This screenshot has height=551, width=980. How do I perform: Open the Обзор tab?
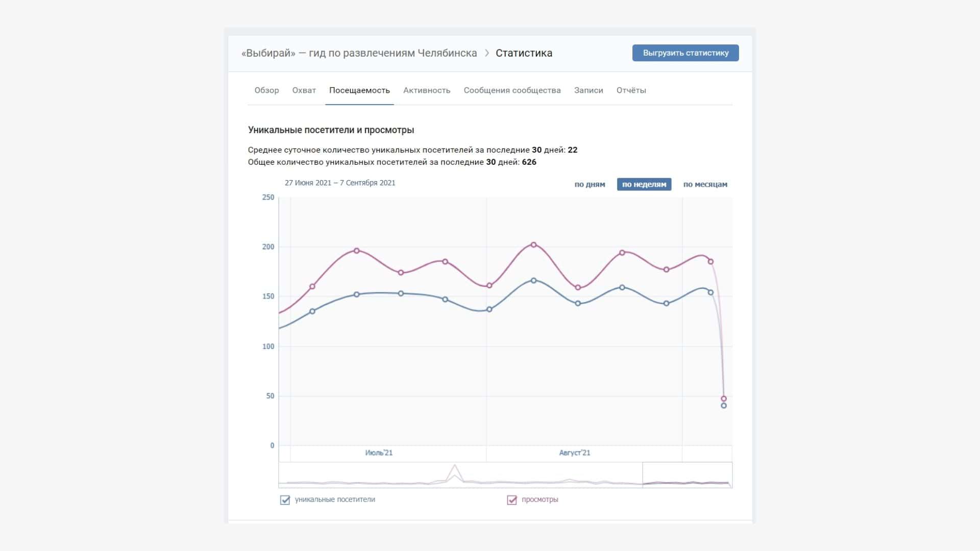click(266, 90)
